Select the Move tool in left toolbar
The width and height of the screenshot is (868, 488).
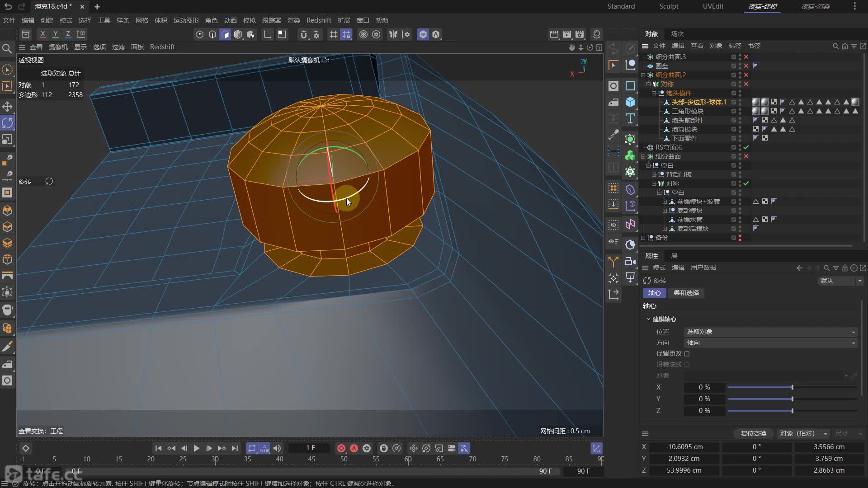[7, 107]
